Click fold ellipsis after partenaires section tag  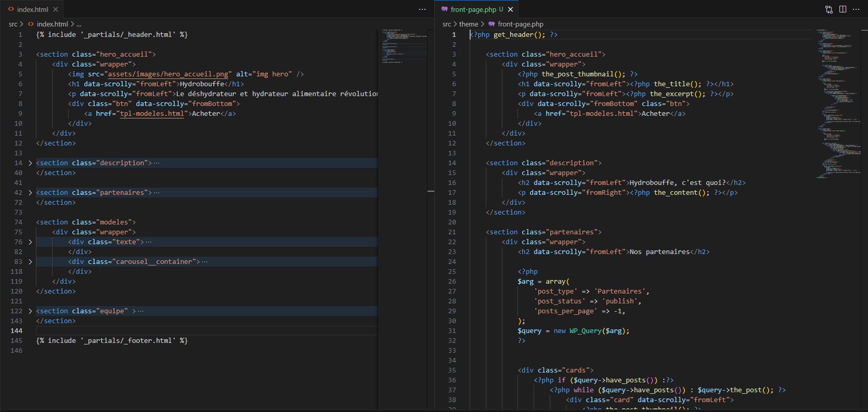coord(157,193)
